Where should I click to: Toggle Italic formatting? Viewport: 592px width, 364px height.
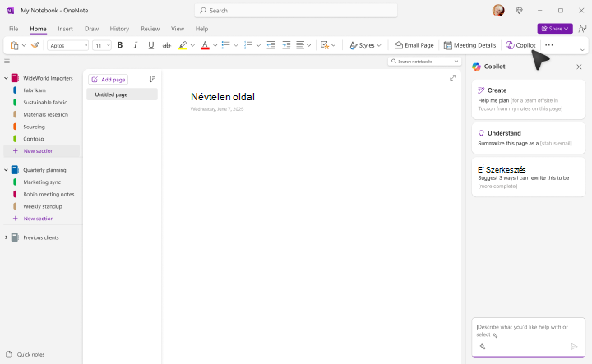135,45
